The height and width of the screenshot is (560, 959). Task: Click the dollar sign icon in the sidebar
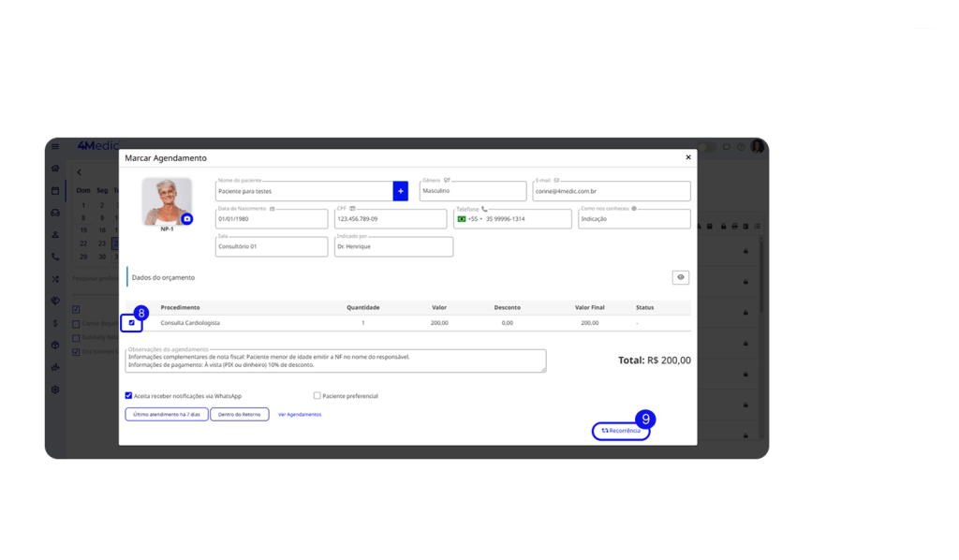pyautogui.click(x=55, y=323)
